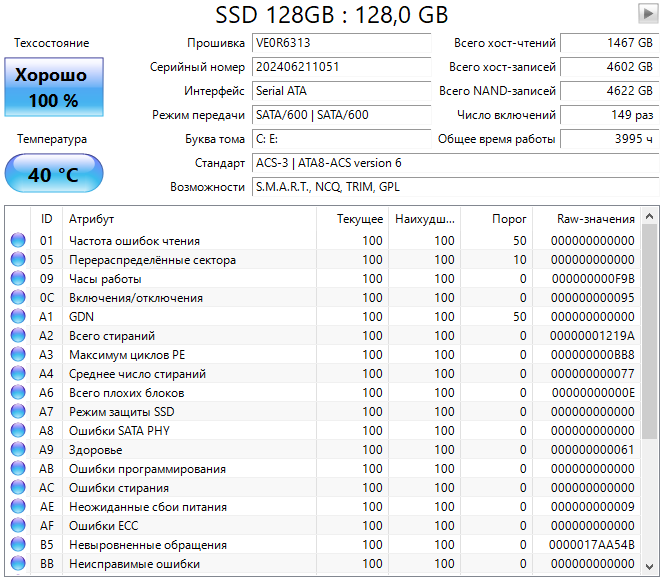The height and width of the screenshot is (580, 667).
Task: Click the Атрибут column header
Action: click(x=189, y=219)
